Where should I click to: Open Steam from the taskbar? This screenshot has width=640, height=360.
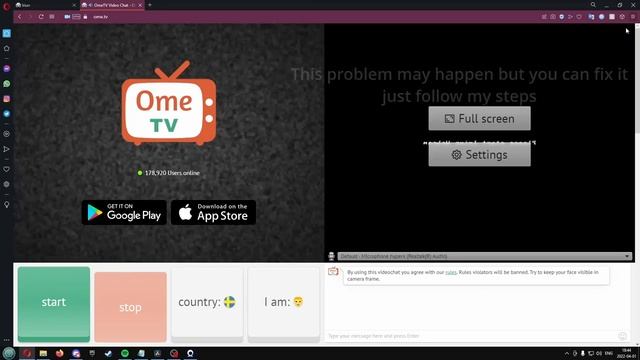pos(108,353)
